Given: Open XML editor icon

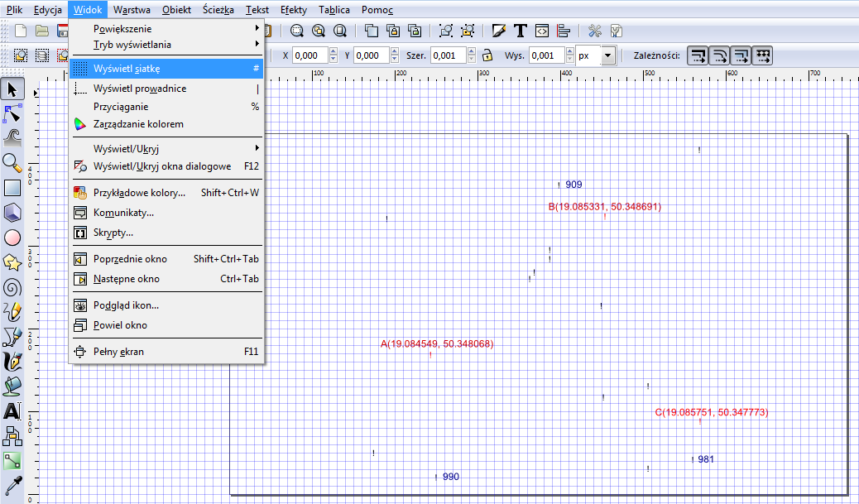Looking at the screenshot, I should 542,31.
